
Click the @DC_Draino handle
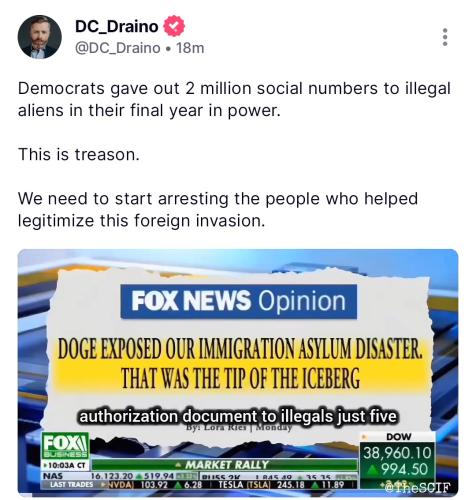tap(118, 48)
